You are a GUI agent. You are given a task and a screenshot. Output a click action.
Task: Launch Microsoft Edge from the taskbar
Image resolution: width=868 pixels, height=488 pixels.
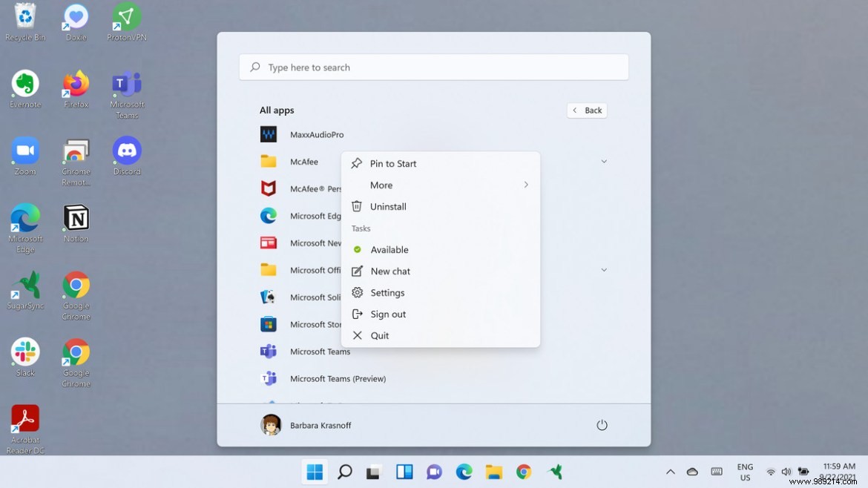pos(464,472)
